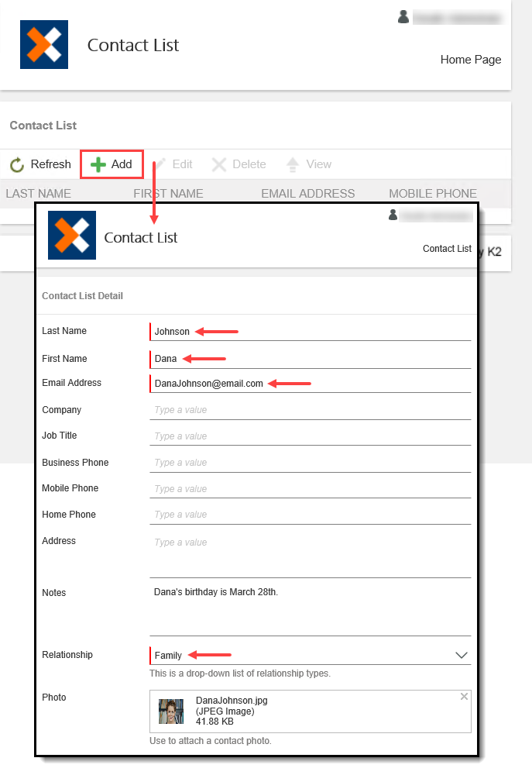Open the Contact List link in the detail form

point(447,248)
